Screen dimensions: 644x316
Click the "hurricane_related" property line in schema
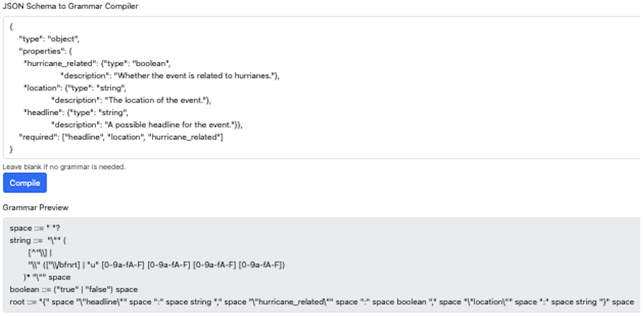point(97,63)
